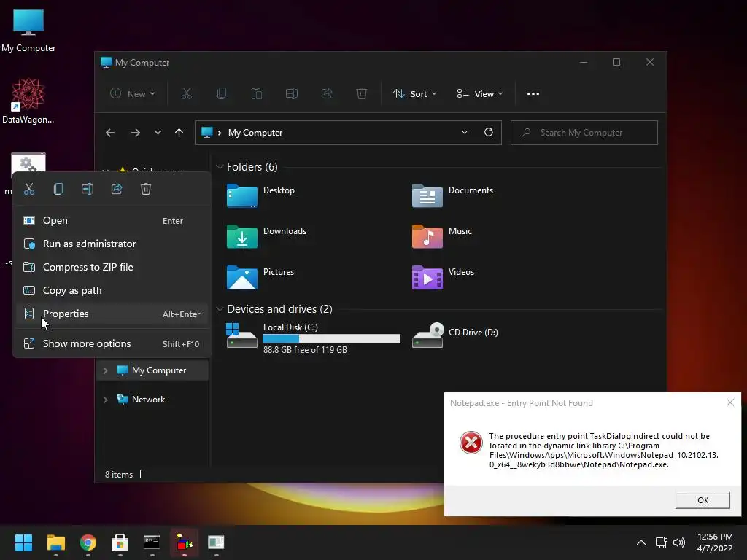Open the recent locations chevron

[158, 133]
